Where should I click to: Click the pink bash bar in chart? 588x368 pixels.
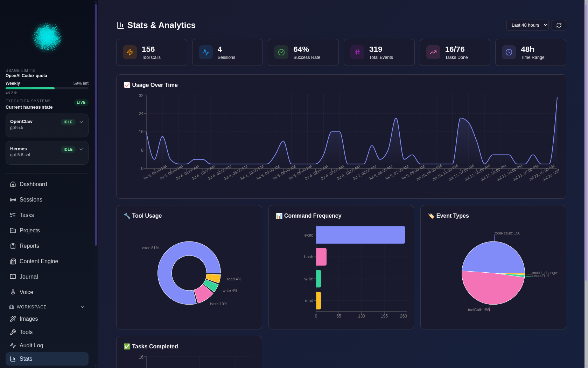pyautogui.click(x=321, y=257)
